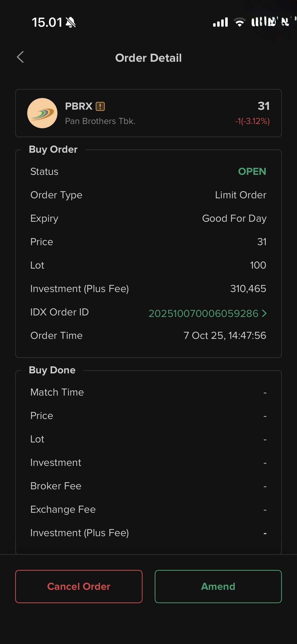Tap the green OPEN status value
This screenshot has height=644, width=297.
[252, 172]
